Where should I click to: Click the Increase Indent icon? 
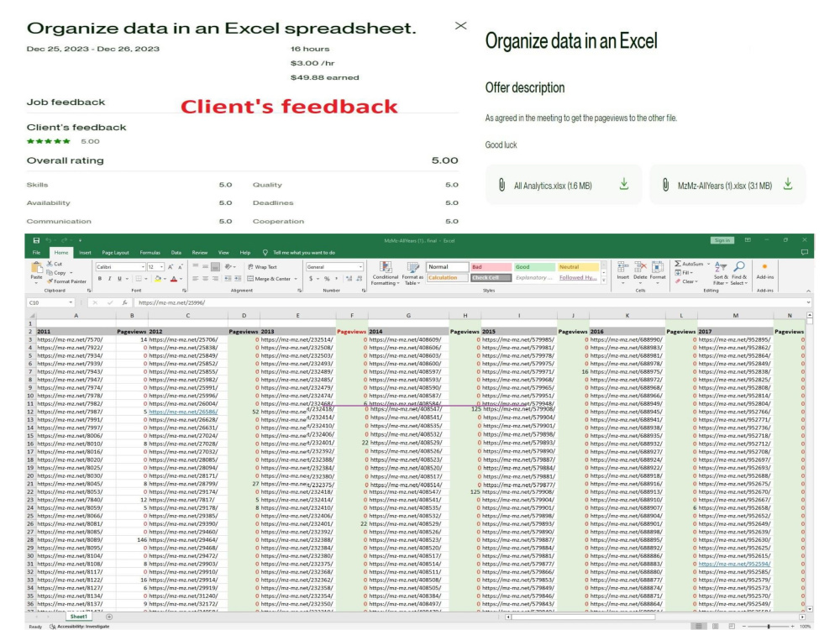point(238,279)
